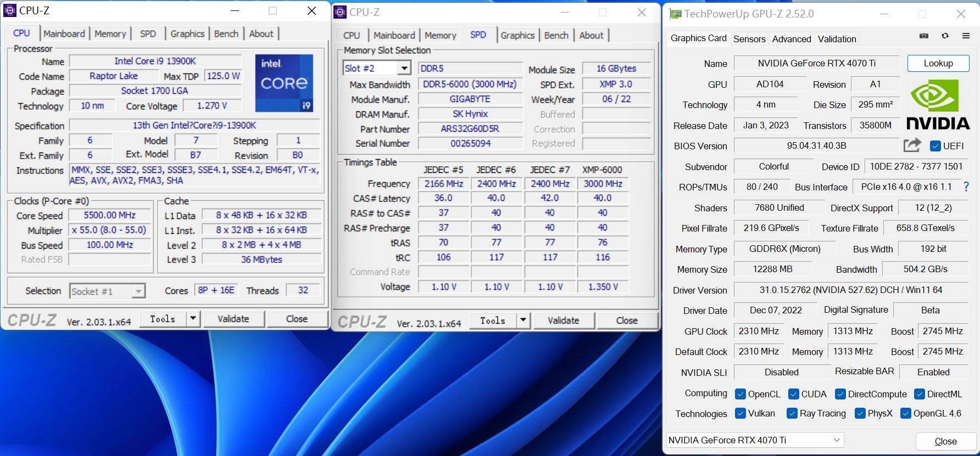Open GPU-Z hamburger menu icon
The height and width of the screenshot is (456, 980).
pos(966,36)
